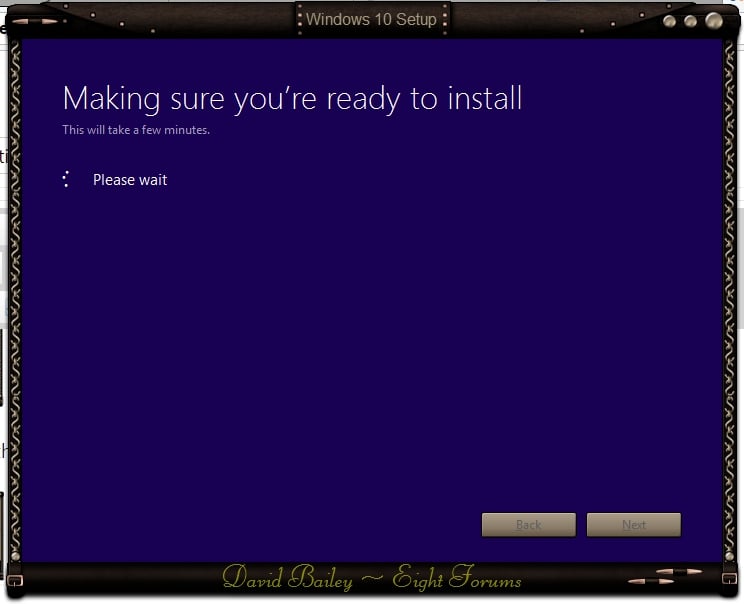Image resolution: width=744 pixels, height=604 pixels.
Task: Click the Next button
Action: pyautogui.click(x=634, y=525)
